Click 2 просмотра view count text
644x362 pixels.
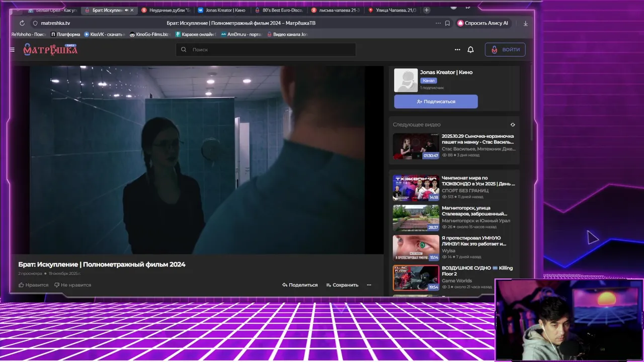click(x=30, y=274)
